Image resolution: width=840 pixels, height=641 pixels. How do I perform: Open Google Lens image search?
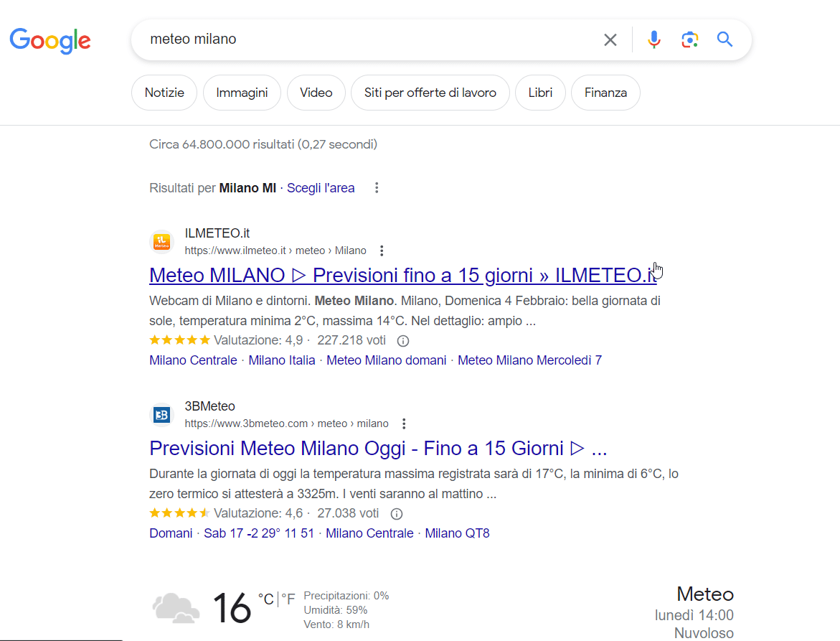(690, 39)
